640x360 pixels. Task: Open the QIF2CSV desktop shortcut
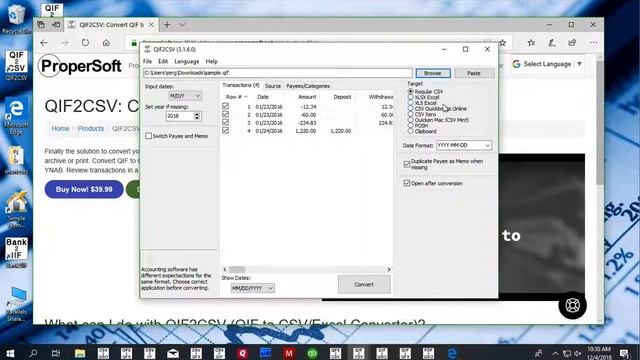click(x=16, y=65)
